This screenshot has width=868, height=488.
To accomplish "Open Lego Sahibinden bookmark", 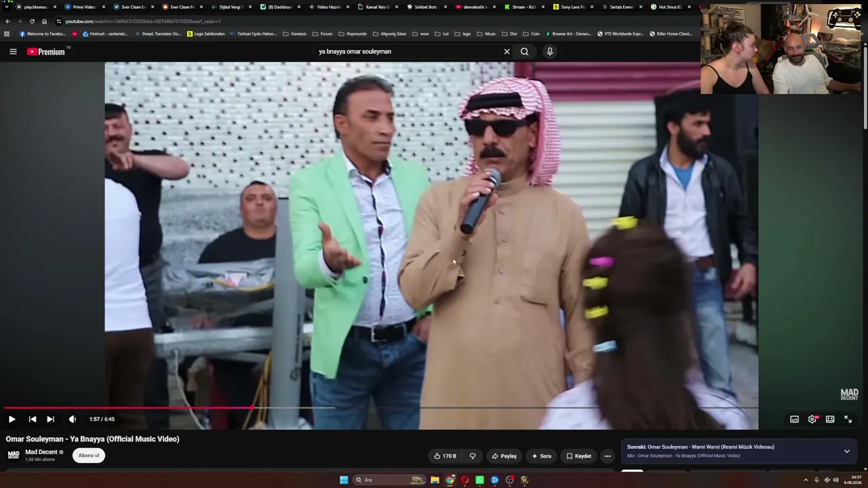I will click(x=205, y=34).
